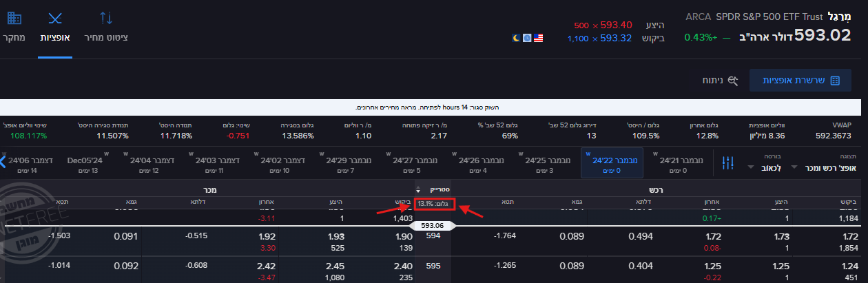Image resolution: width=868 pixels, height=283 pixels.
Task: Click the historical volatility value 11.718%
Action: tap(175, 136)
